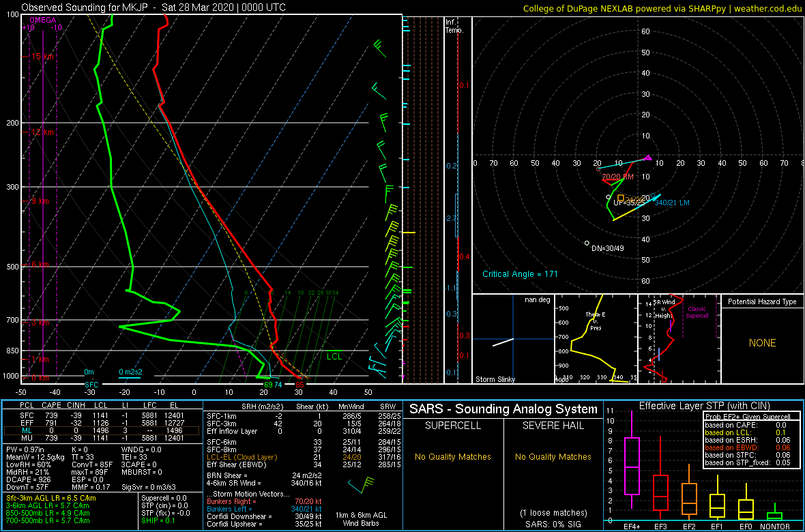Image resolution: width=805 pixels, height=532 pixels.
Task: Click the cyan SFC label under skew-T
Action: [x=91, y=384]
